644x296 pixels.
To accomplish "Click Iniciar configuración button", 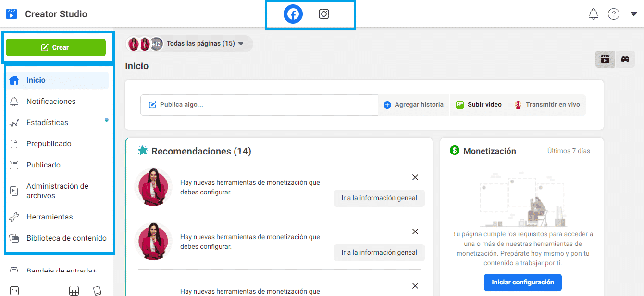I will coord(523,283).
